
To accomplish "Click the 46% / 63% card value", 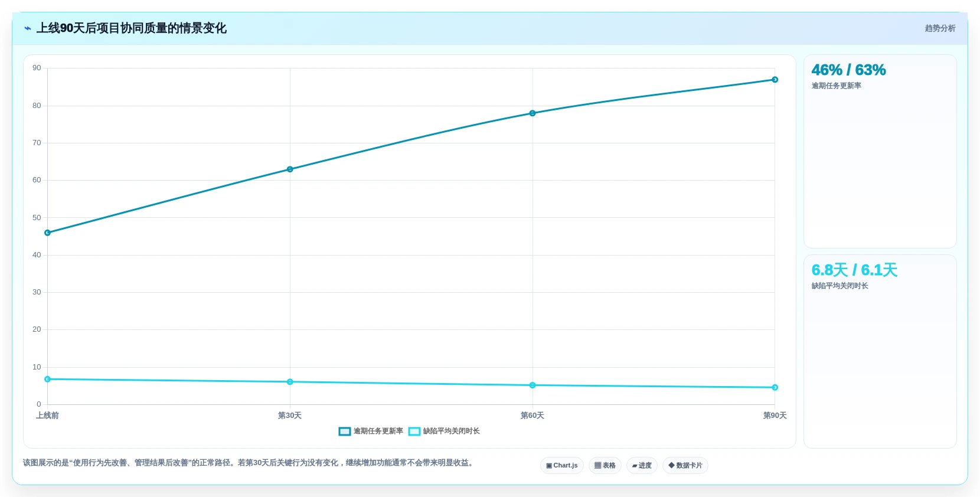I will pyautogui.click(x=848, y=70).
